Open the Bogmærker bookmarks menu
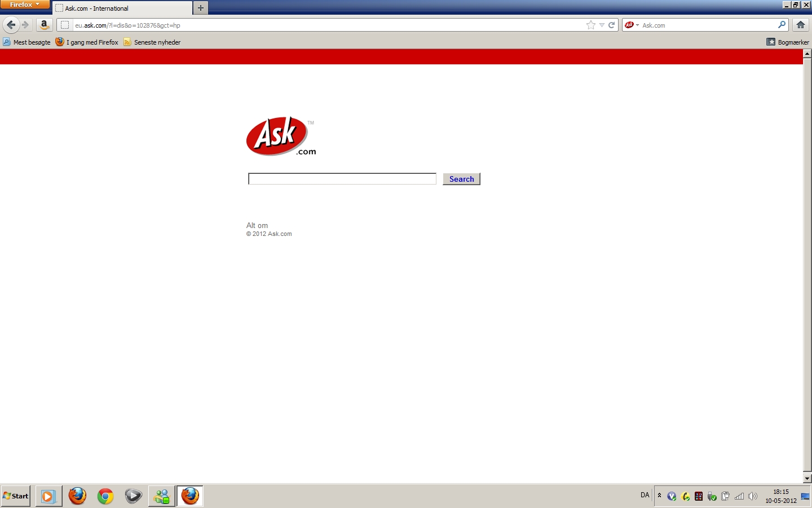Image resolution: width=812 pixels, height=508 pixels. 788,42
